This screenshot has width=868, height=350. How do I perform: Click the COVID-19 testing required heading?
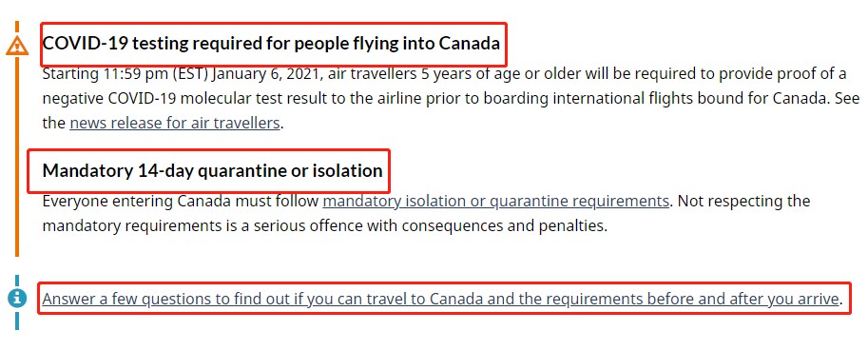tap(271, 44)
